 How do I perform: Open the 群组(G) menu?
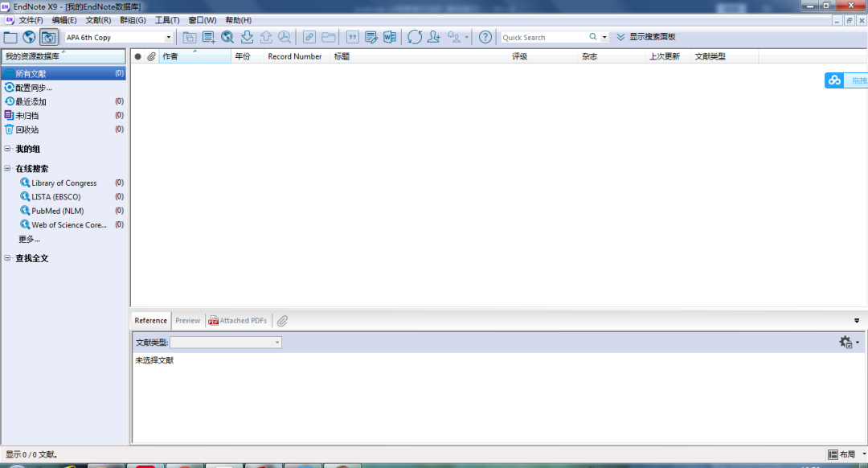coord(133,20)
